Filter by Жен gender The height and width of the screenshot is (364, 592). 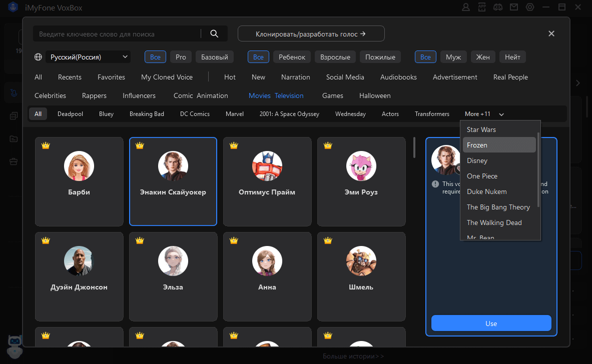click(x=483, y=57)
